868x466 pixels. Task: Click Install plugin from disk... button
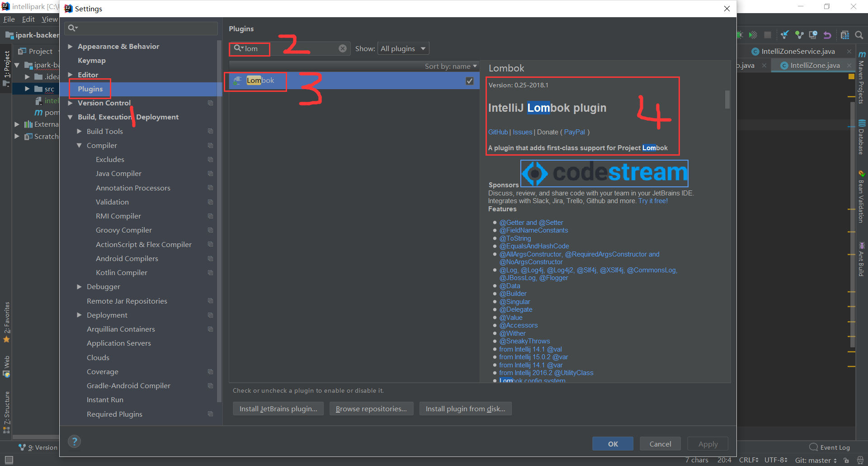click(x=466, y=409)
